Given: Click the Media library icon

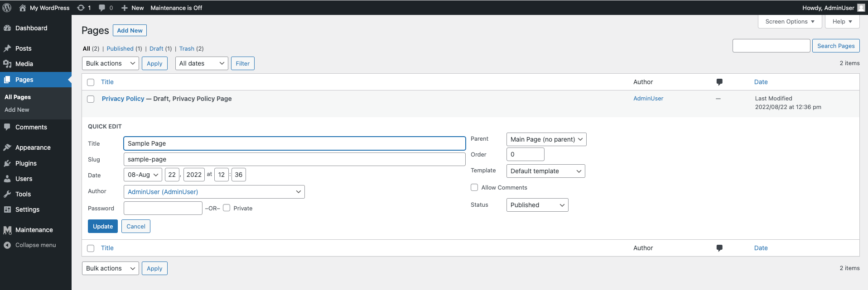Looking at the screenshot, I should coord(7,64).
